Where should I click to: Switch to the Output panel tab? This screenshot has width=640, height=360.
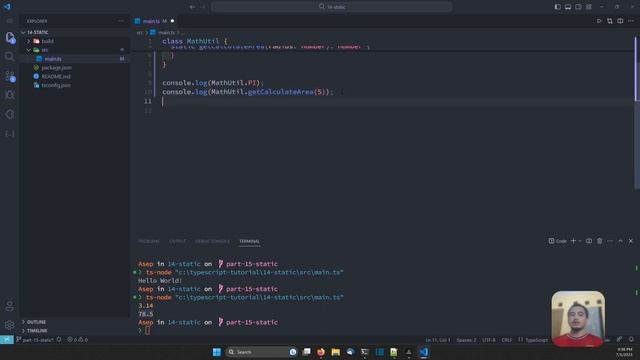coord(178,241)
